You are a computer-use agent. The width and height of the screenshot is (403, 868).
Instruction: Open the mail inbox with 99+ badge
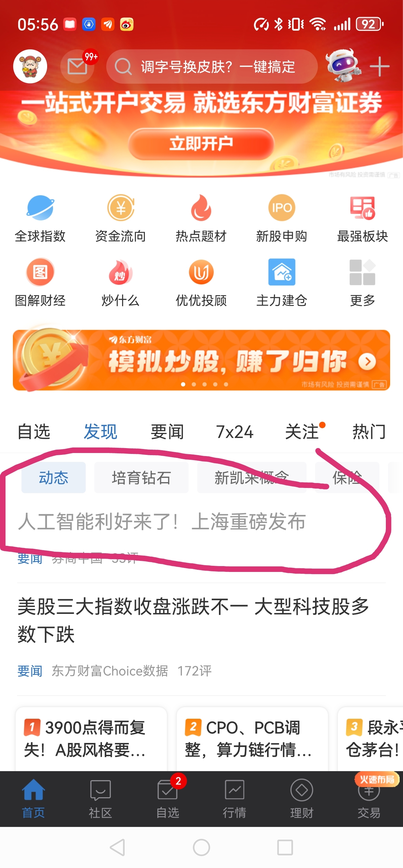[x=77, y=67]
